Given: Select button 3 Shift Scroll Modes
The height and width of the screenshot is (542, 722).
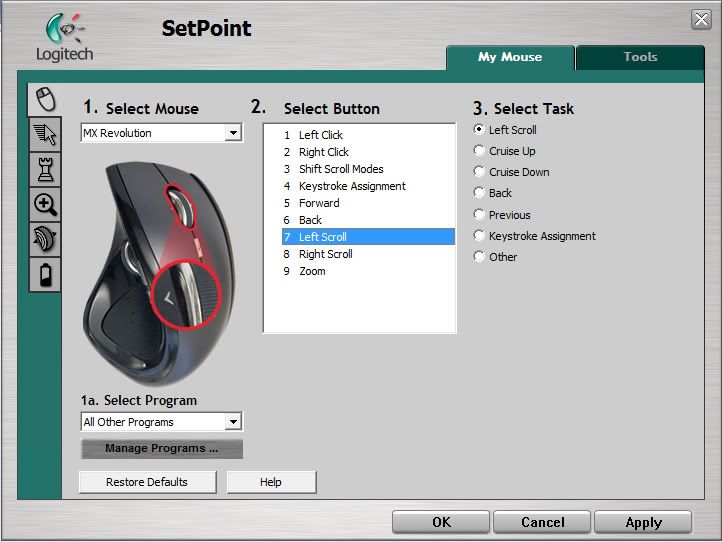Looking at the screenshot, I should coord(368,169).
